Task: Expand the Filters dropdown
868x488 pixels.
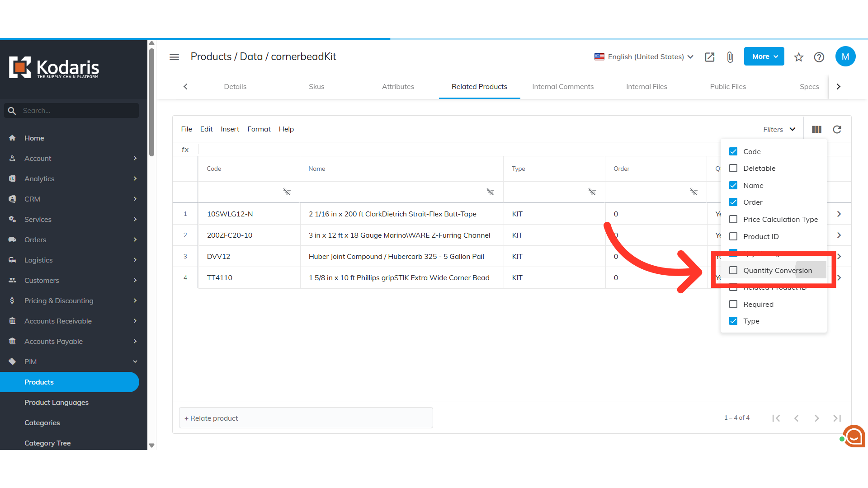Action: 779,129
